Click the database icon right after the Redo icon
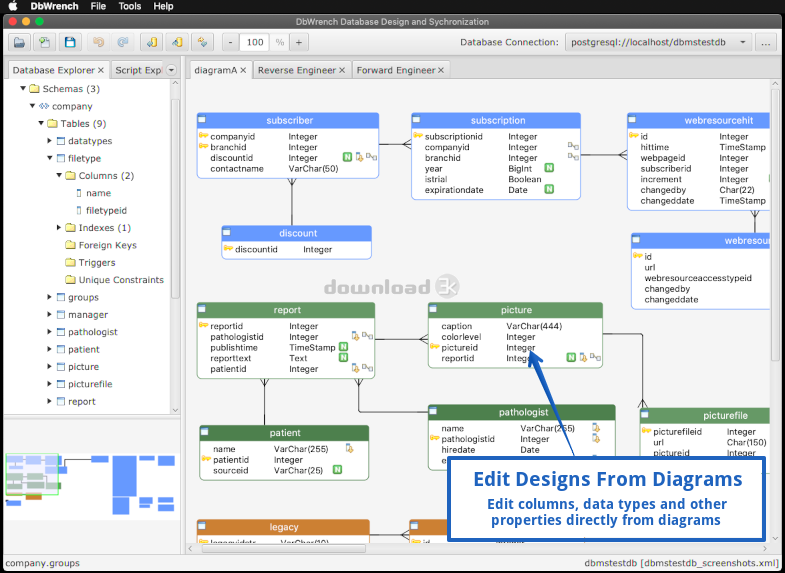Viewport: 785px width, 573px height. pyautogui.click(x=151, y=43)
